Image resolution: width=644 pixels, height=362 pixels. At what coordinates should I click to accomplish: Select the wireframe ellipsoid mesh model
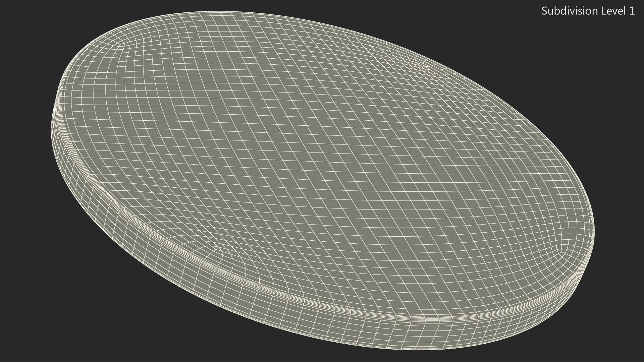point(323,180)
